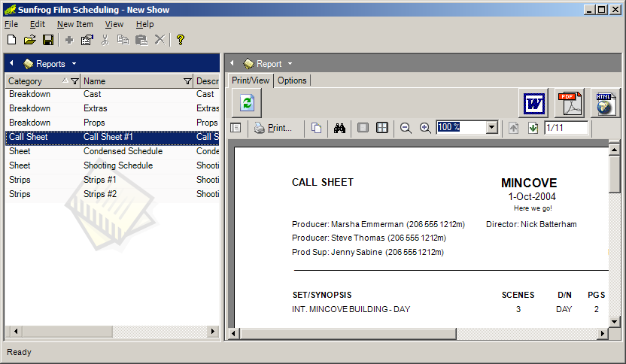This screenshot has width=626, height=364.
Task: Select the Call Sheet #1 row
Action: 112,137
